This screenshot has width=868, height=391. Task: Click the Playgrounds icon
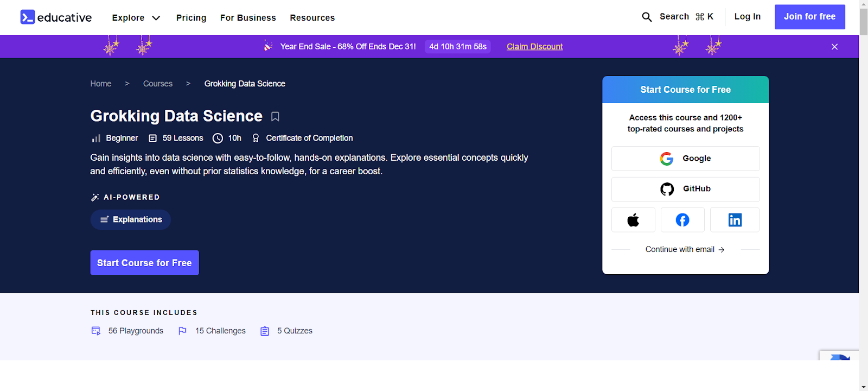tap(96, 331)
